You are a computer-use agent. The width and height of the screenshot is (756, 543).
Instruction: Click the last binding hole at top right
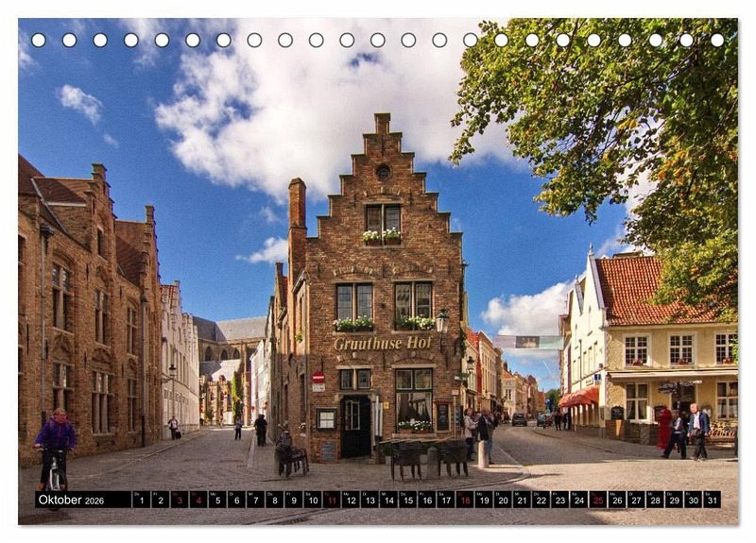point(717,40)
